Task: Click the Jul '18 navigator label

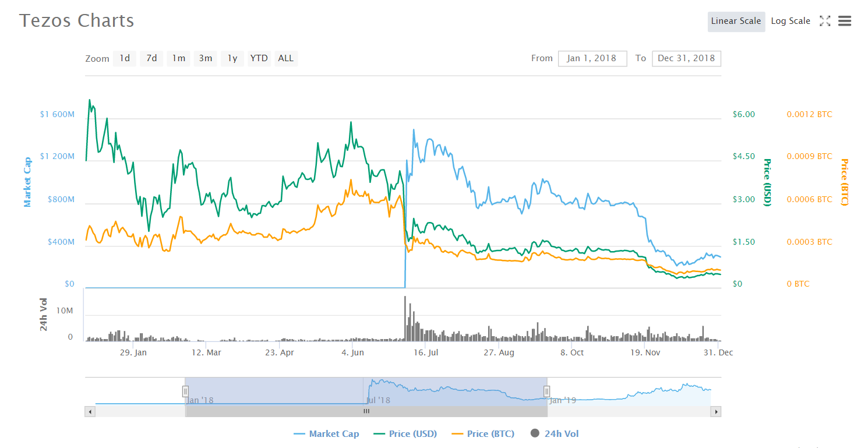Action: click(379, 400)
